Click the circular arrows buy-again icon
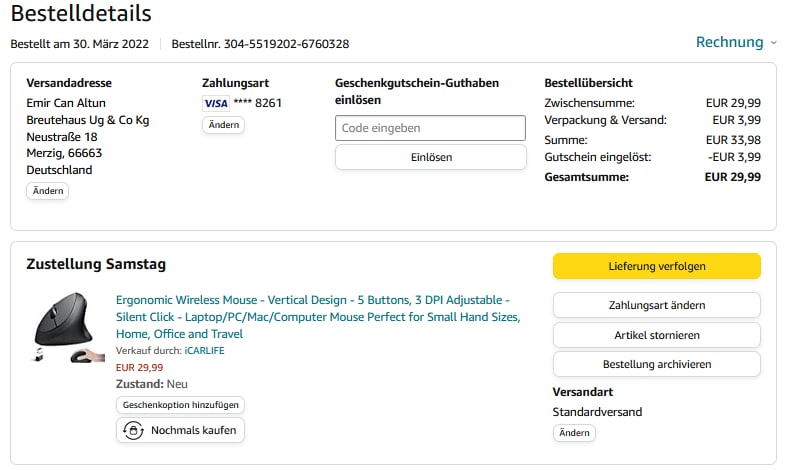This screenshot has height=470, width=791. click(x=132, y=430)
